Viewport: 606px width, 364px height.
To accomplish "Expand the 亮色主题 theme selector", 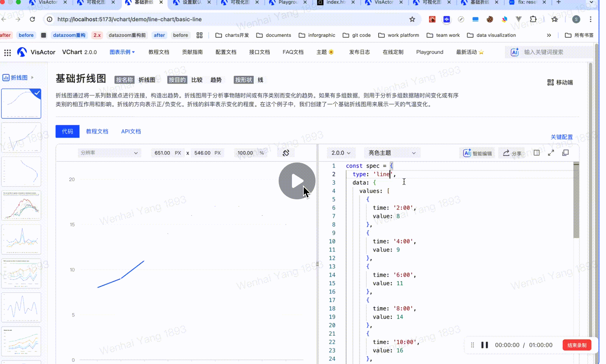I will [x=392, y=153].
